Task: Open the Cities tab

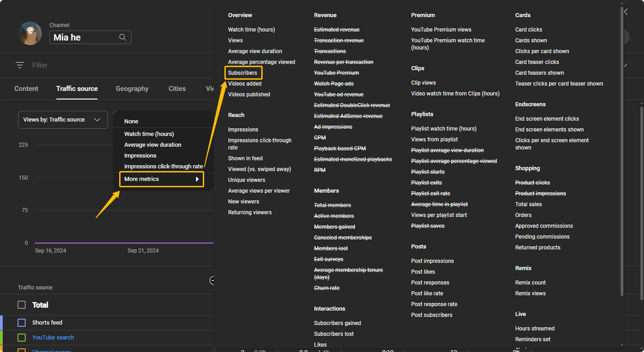Action: tap(177, 89)
